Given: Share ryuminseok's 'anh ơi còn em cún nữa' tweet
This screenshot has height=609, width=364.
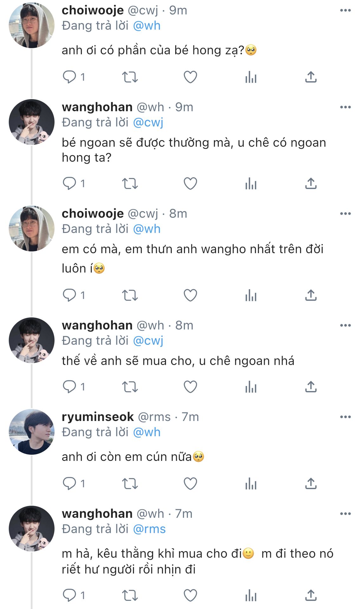Looking at the screenshot, I should [x=311, y=483].
